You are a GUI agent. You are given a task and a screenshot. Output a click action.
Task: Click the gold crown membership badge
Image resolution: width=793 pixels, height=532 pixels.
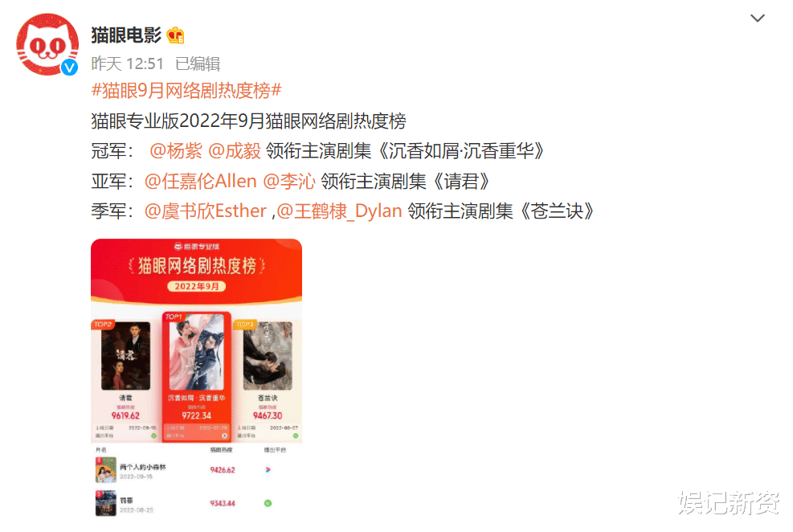click(175, 35)
